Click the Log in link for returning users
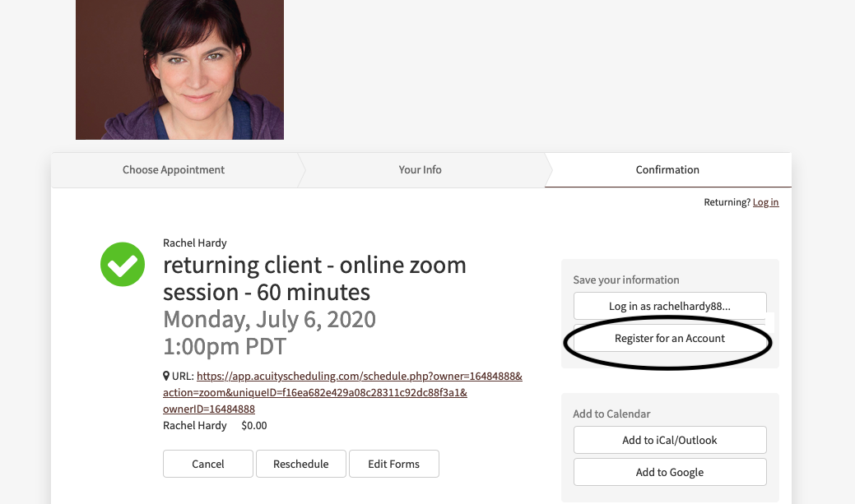The height and width of the screenshot is (504, 855). pyautogui.click(x=765, y=202)
